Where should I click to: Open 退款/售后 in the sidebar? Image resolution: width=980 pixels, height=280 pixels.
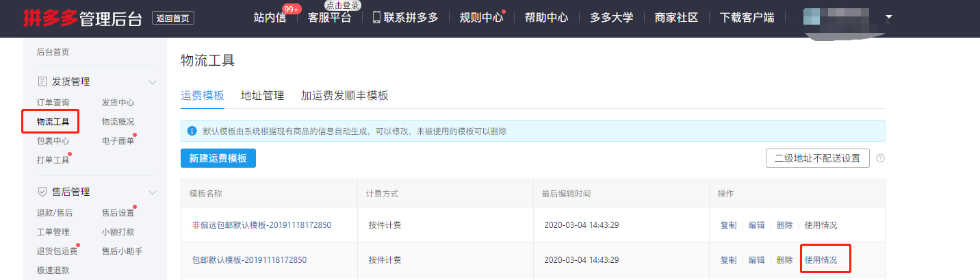tap(54, 213)
